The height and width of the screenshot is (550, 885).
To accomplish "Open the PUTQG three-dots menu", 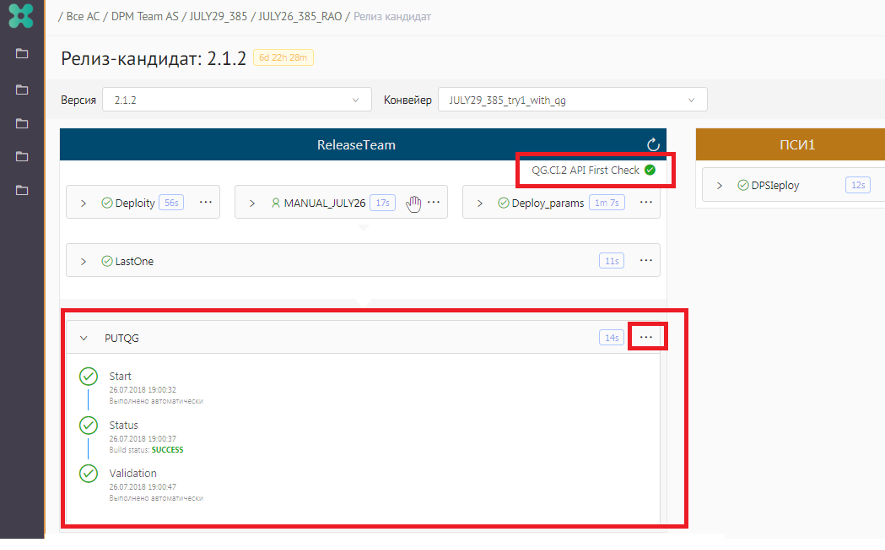I will [x=646, y=338].
